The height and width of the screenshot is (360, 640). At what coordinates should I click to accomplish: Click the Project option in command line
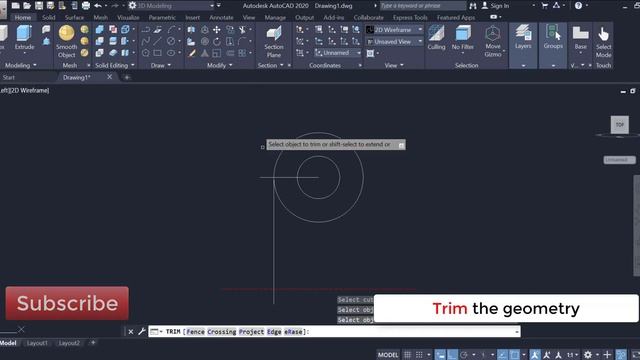[251, 331]
